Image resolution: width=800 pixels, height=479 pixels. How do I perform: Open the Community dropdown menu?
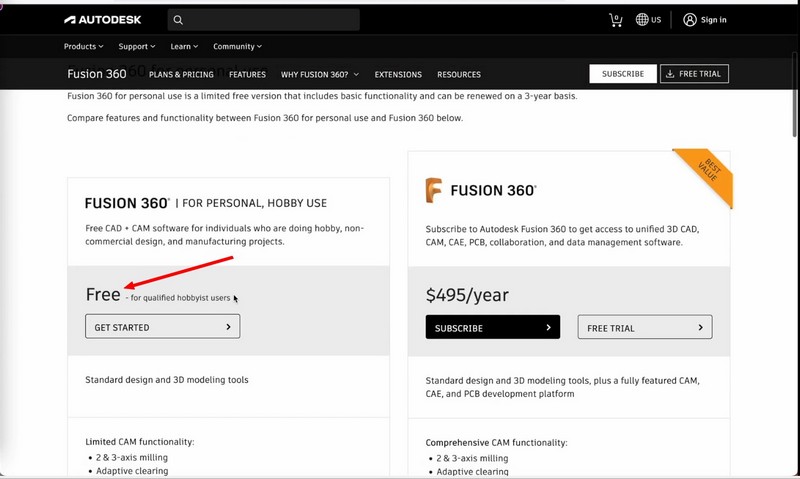click(x=237, y=46)
